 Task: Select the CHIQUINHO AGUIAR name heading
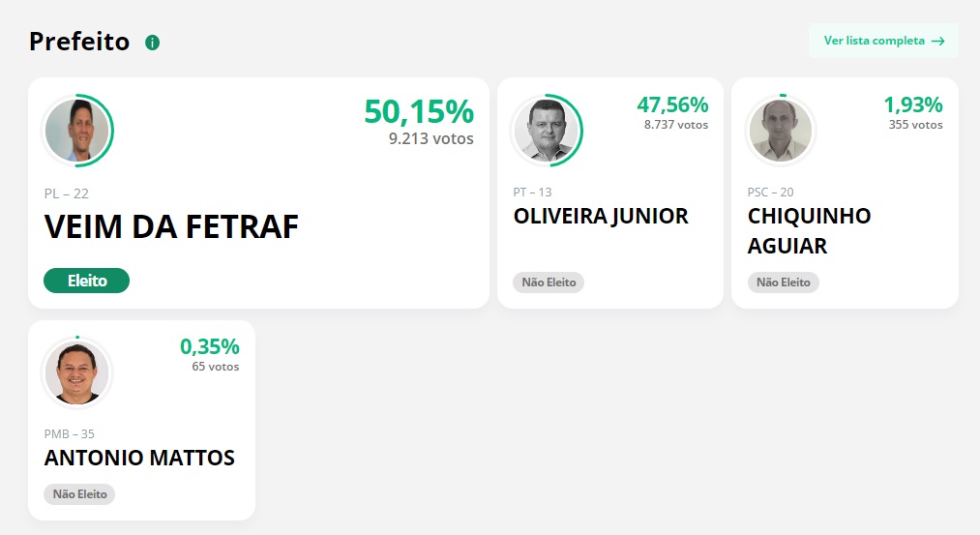click(810, 230)
